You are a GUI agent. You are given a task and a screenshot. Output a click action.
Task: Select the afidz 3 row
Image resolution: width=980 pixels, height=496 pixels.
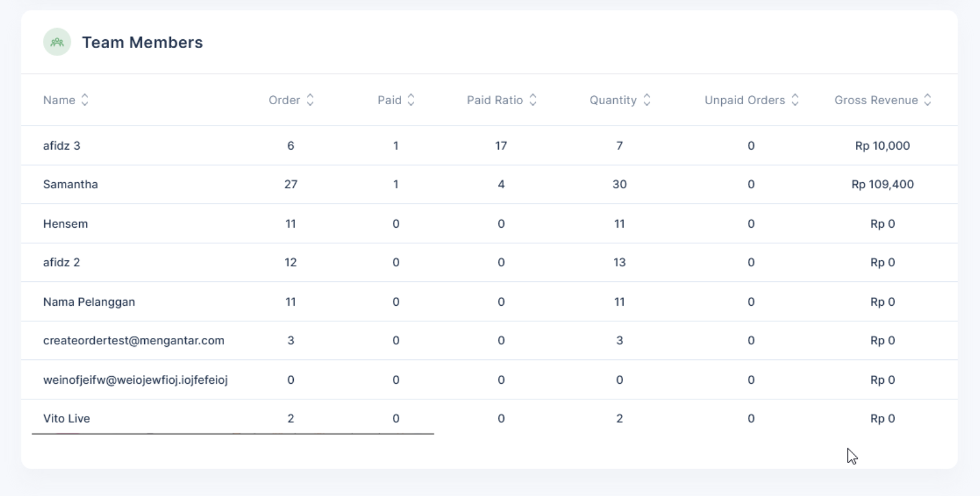tap(490, 145)
